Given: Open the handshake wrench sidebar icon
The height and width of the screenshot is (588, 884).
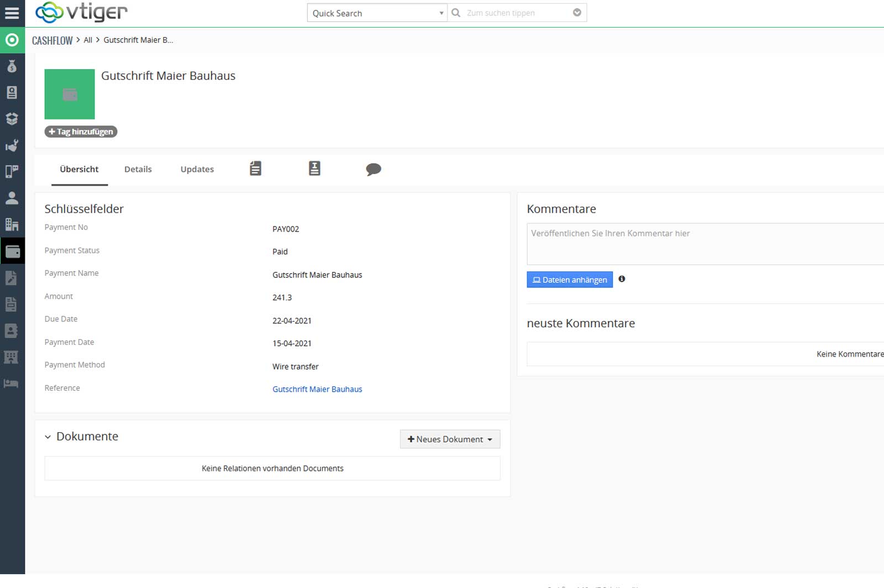Looking at the screenshot, I should tap(12, 145).
